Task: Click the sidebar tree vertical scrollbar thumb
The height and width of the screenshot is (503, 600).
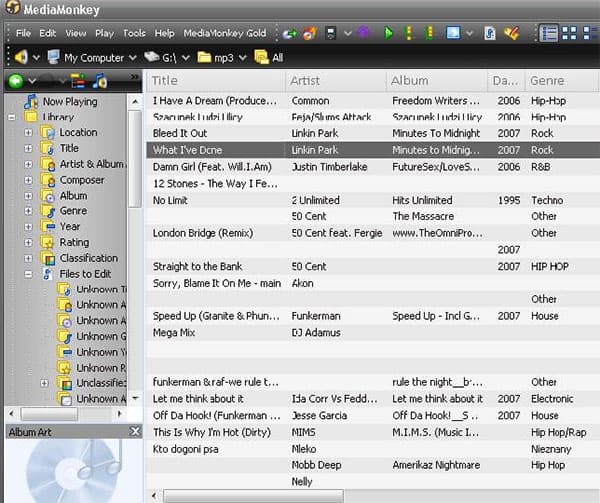Action: tap(135, 159)
